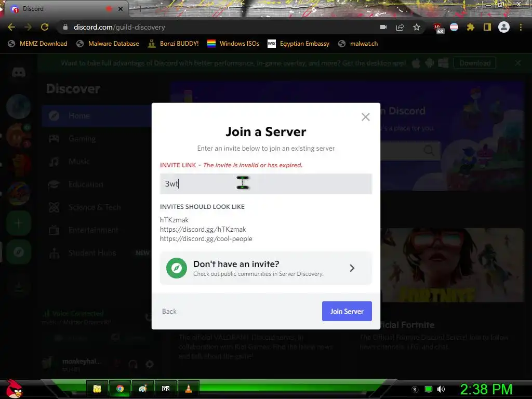Viewport: 532px width, 399px height.
Task: Click Explore servers compass in server sidebar
Action: pyautogui.click(x=19, y=252)
